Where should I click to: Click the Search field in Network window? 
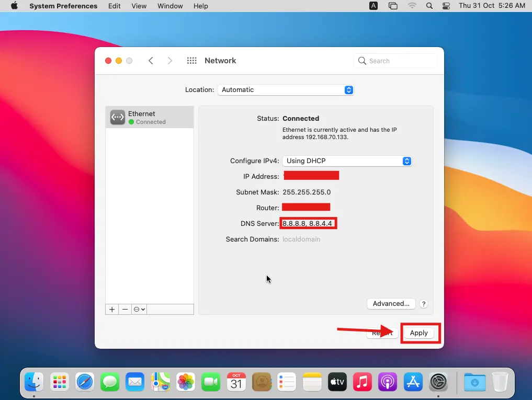coord(395,61)
